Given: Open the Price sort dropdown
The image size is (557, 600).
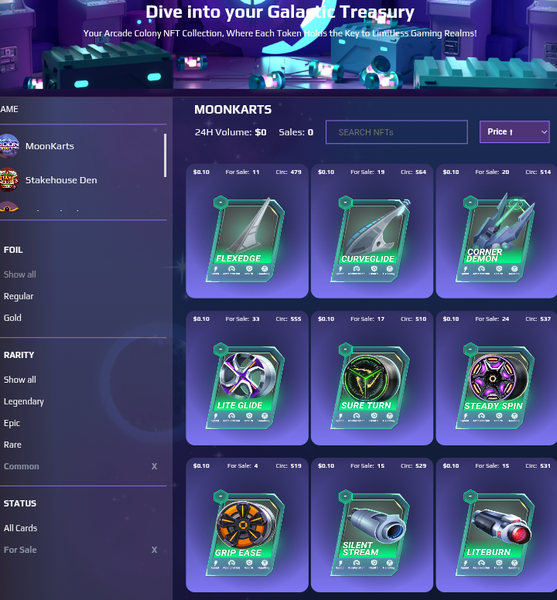Looking at the screenshot, I should [x=515, y=132].
